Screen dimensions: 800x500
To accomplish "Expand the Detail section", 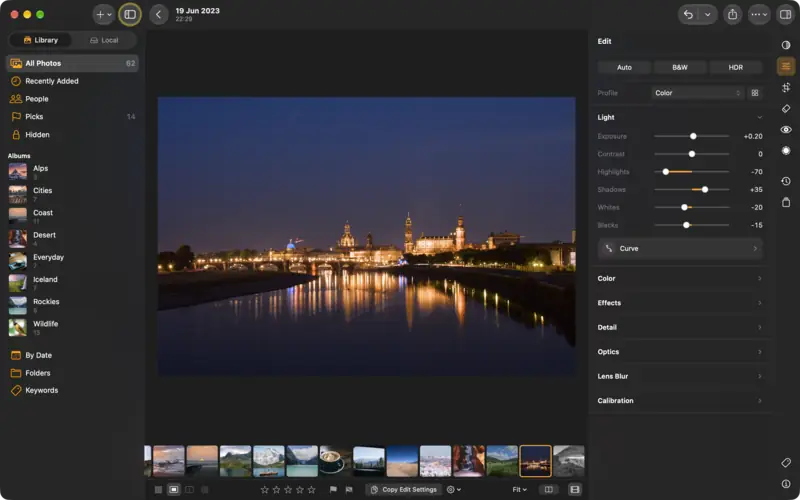I will pyautogui.click(x=680, y=328).
